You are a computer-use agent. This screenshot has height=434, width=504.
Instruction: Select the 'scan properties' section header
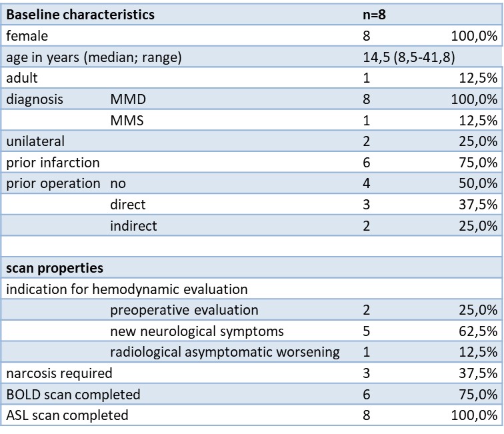point(55,268)
